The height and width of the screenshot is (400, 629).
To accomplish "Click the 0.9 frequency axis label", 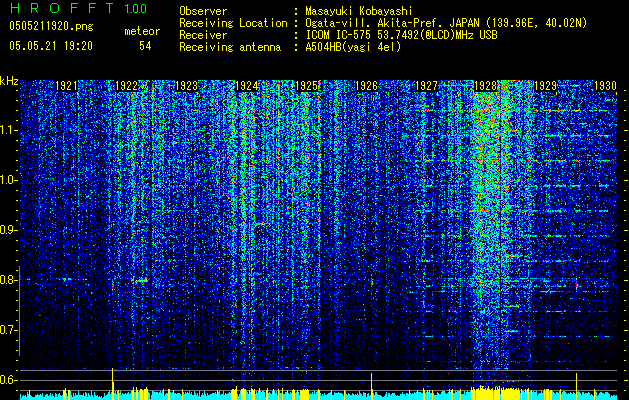I will 9,230.
